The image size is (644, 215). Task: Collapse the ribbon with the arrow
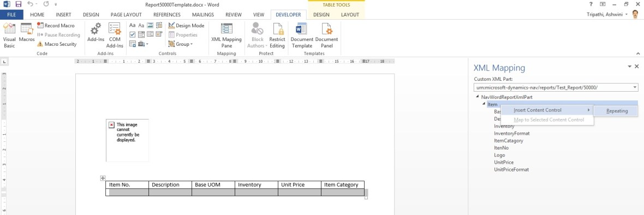pyautogui.click(x=638, y=53)
